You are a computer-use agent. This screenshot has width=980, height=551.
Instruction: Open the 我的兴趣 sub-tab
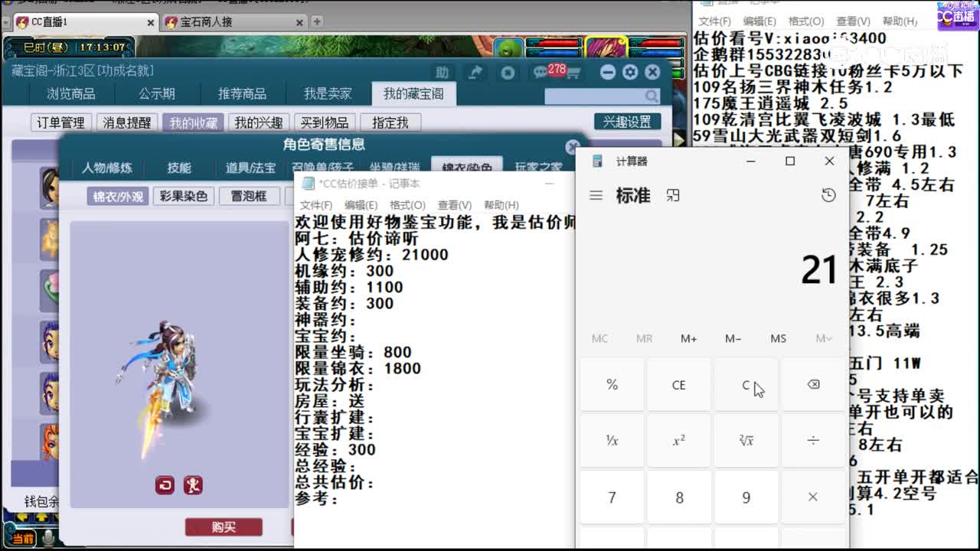click(x=259, y=122)
